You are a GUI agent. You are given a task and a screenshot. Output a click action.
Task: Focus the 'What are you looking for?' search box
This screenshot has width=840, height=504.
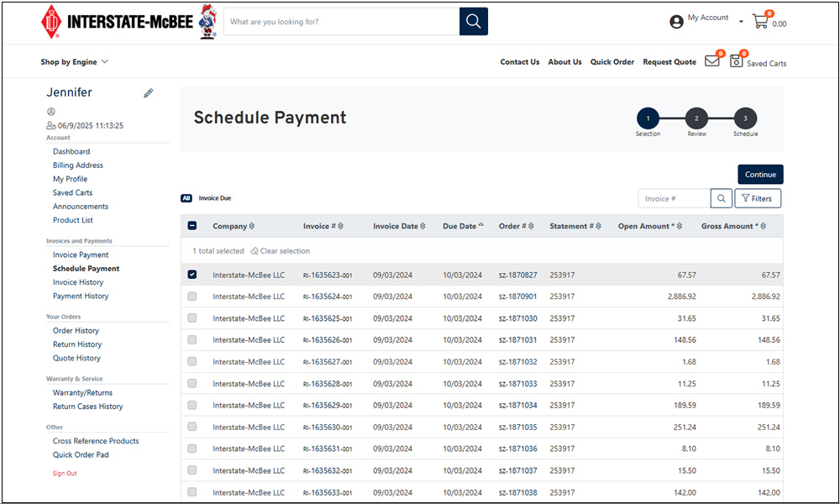click(x=342, y=22)
